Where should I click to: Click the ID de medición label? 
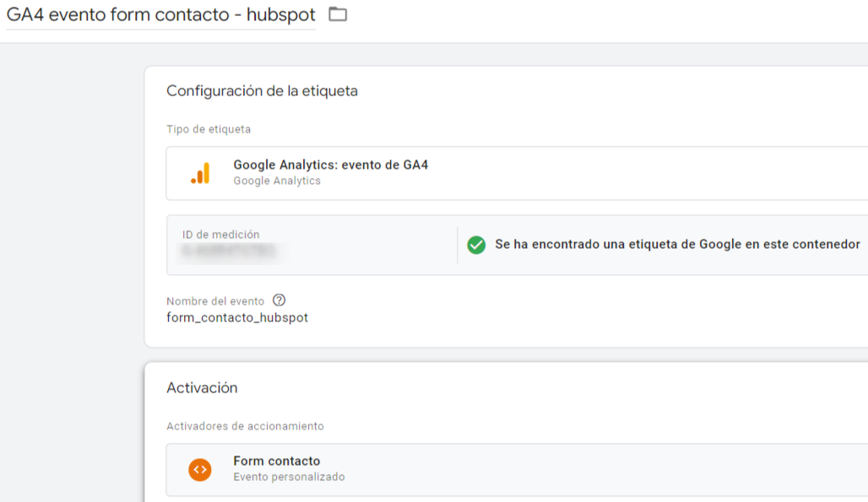(x=221, y=235)
